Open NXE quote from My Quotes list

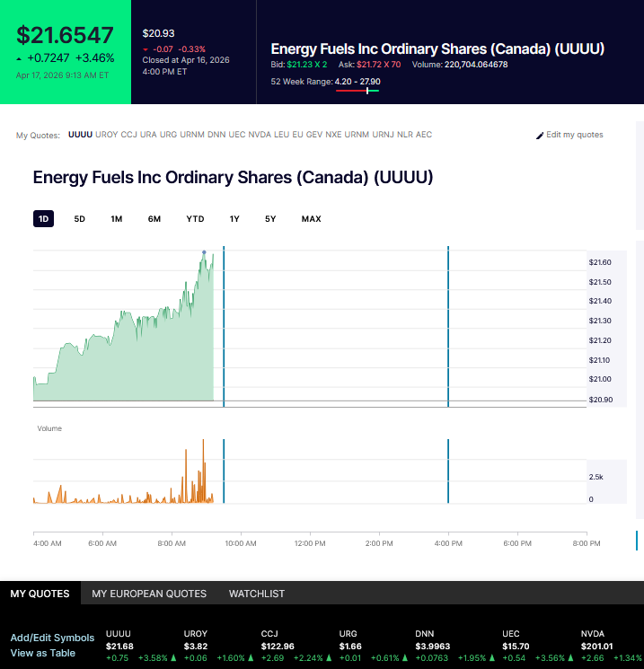click(333, 135)
